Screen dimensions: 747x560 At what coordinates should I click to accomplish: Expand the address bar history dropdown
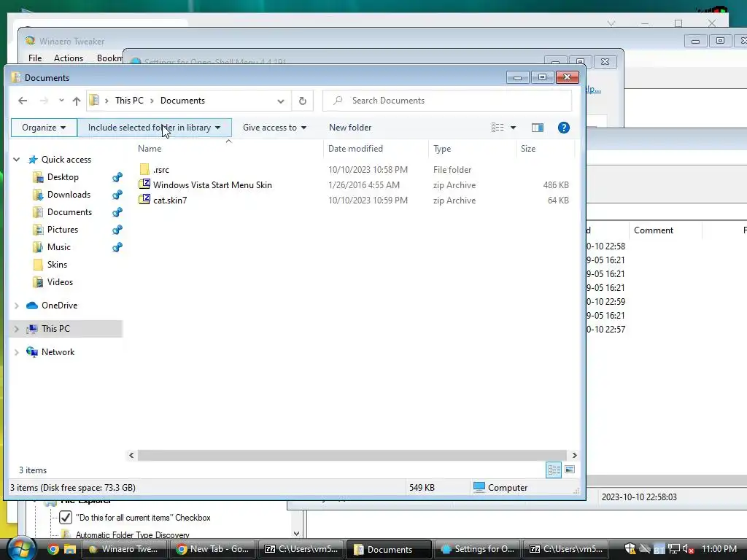(x=281, y=101)
